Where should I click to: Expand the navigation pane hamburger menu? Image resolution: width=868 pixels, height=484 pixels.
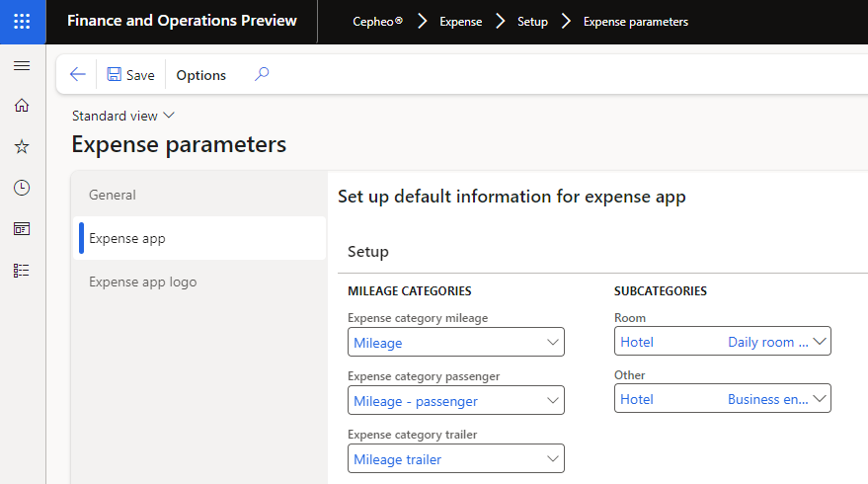pyautogui.click(x=22, y=65)
